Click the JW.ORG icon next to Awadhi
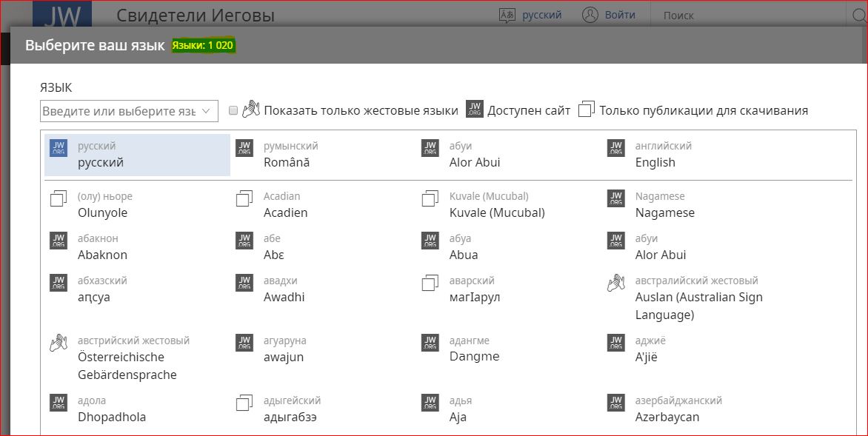Viewport: 868px width, 436px height. (244, 283)
